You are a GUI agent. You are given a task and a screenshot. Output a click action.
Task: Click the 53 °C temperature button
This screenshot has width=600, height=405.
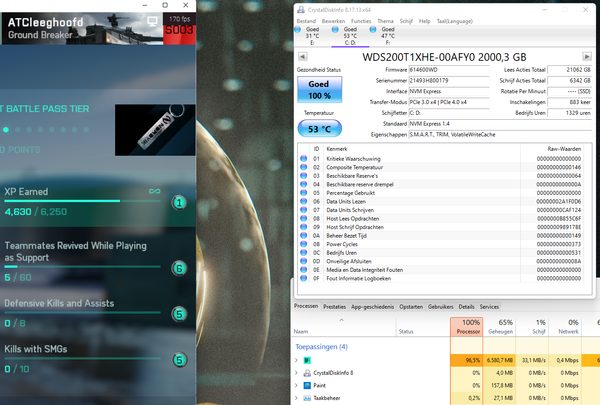320,129
